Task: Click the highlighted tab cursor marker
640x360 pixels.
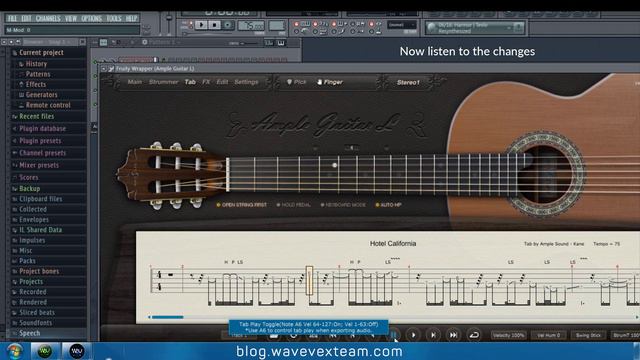Action: coord(309,280)
